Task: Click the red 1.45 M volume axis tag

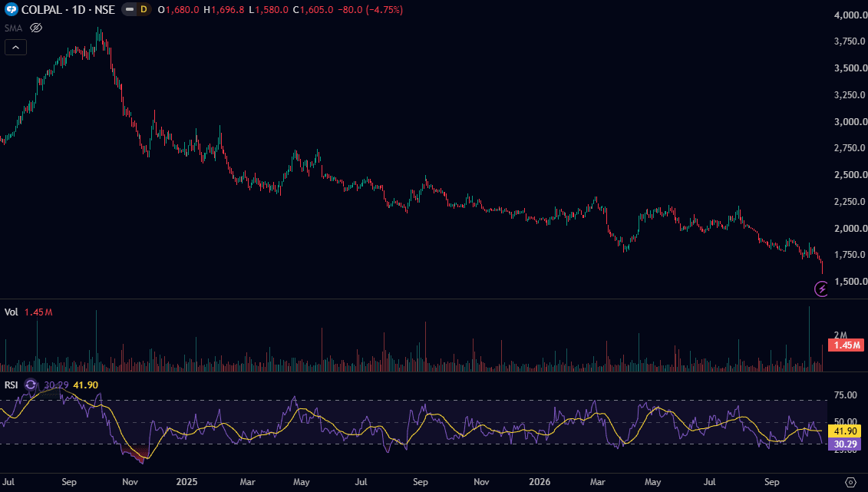Action: (845, 345)
